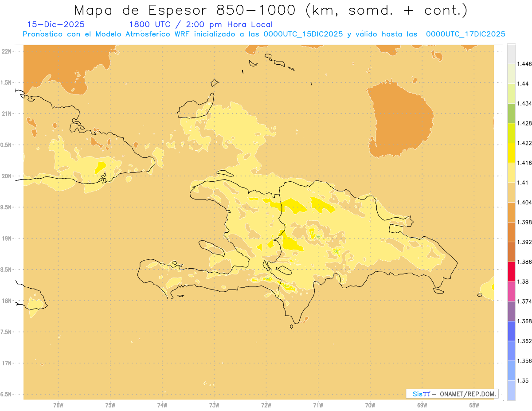Image resolution: width=532 pixels, height=411 pixels.
Task: Pick the orange colorbar swatch between 1.398 and 1.404
Action: [511, 212]
